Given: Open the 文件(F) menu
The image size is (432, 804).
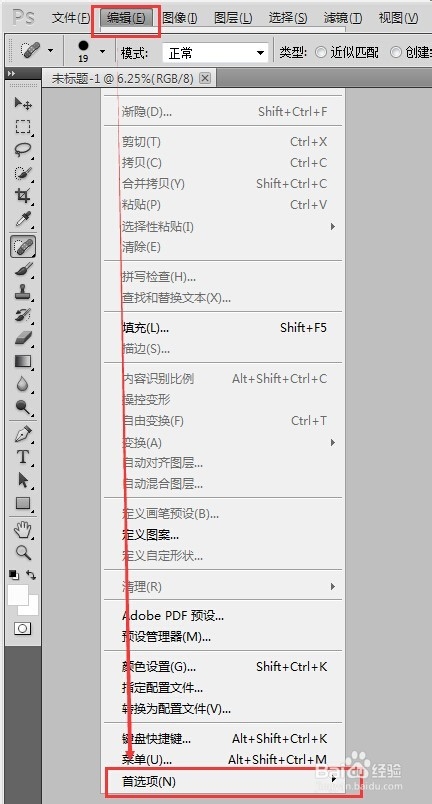Looking at the screenshot, I should point(71,18).
